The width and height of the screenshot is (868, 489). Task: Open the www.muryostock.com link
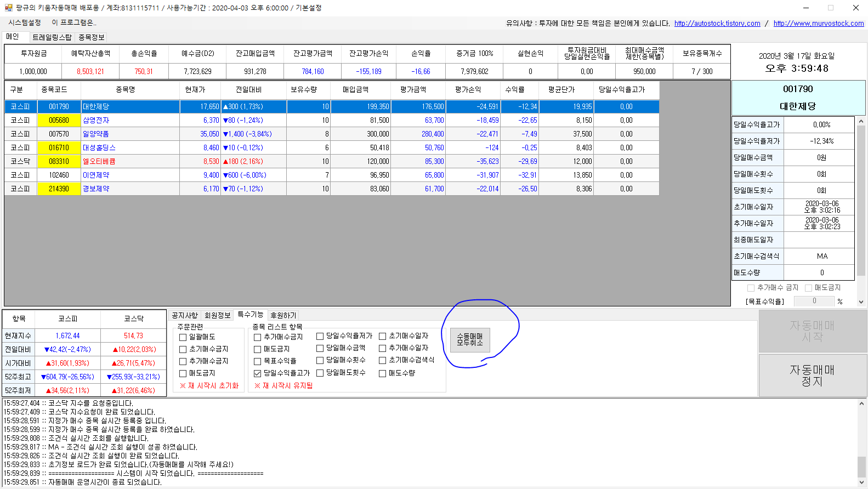[819, 23]
